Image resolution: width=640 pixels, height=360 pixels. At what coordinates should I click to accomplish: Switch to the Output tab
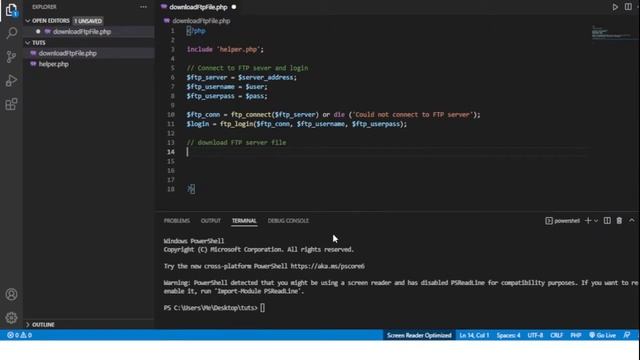211,220
